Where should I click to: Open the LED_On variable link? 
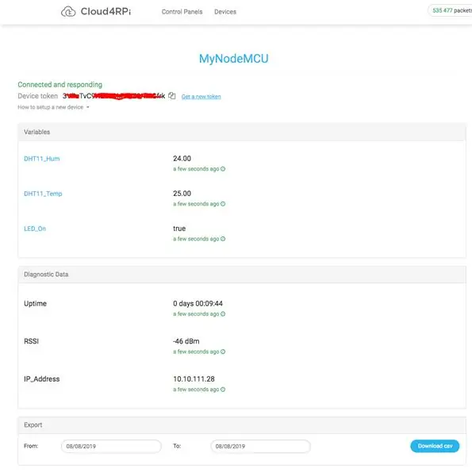coord(35,228)
